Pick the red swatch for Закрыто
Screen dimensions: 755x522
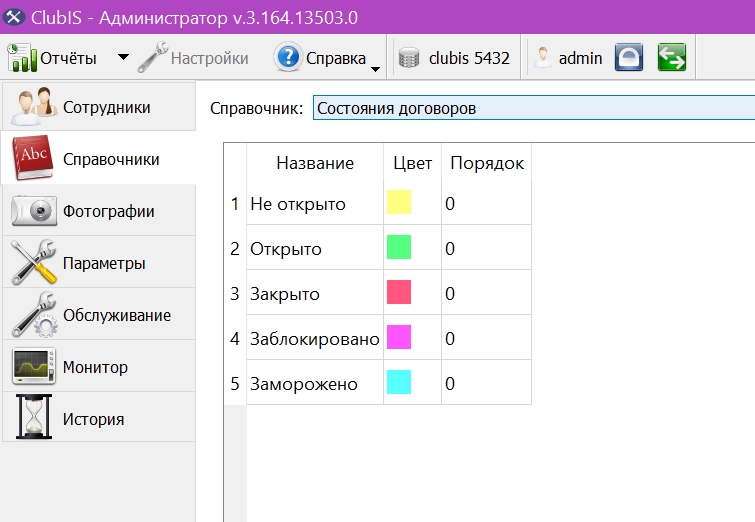[399, 292]
